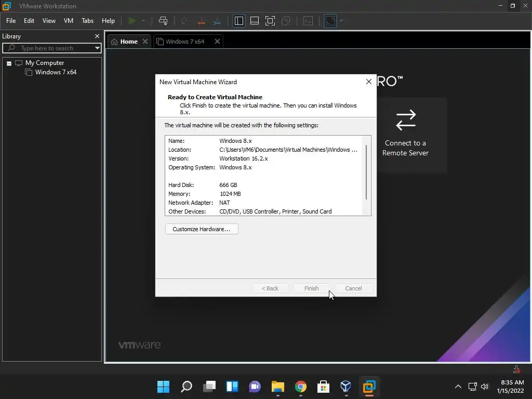Close the Home tab
532x399 pixels.
tap(145, 42)
